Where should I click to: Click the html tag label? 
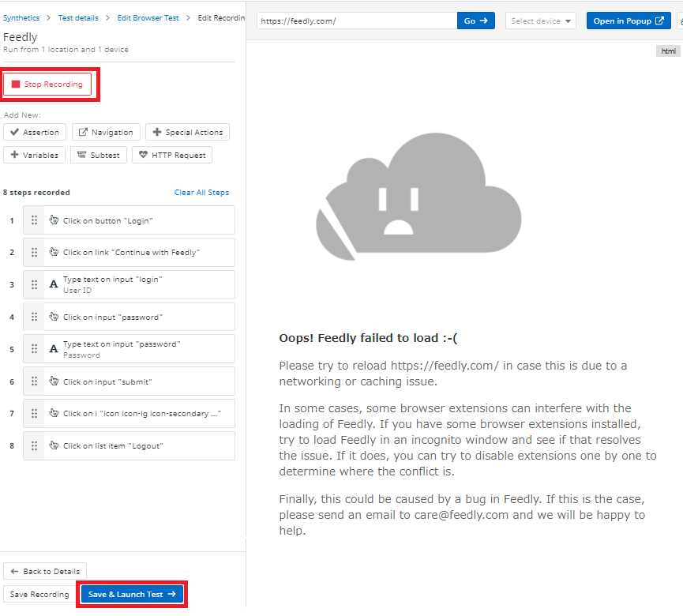coord(668,51)
